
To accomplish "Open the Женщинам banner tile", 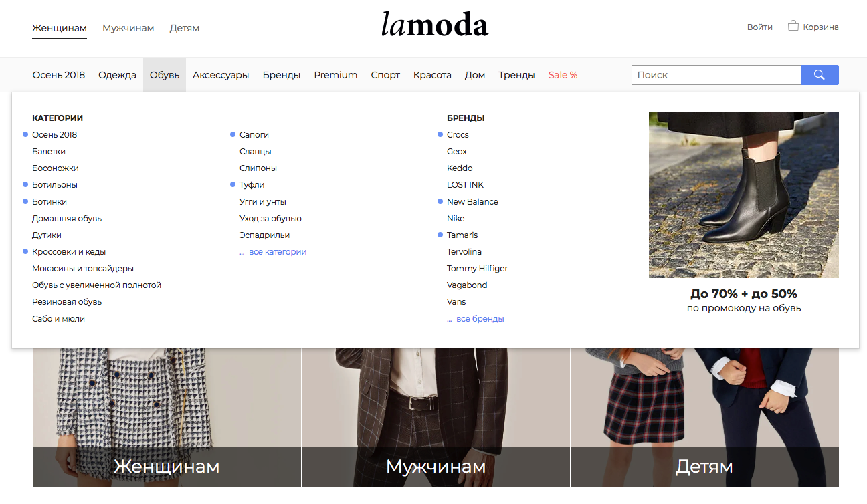I will (x=167, y=417).
